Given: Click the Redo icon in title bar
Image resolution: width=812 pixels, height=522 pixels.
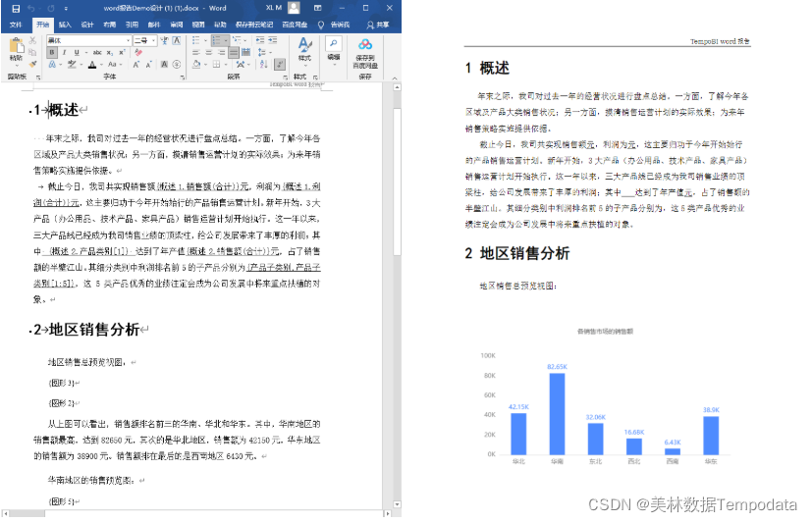Looking at the screenshot, I should click(51, 8).
